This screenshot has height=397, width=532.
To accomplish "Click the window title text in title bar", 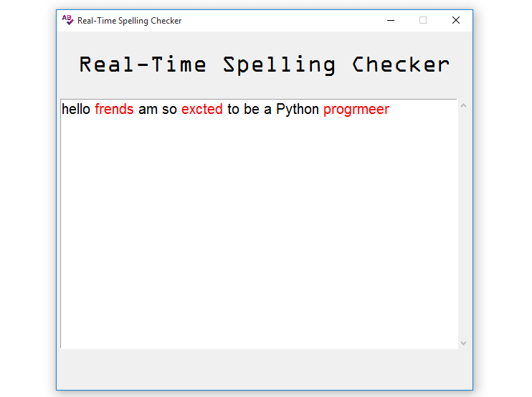I will 130,21.
